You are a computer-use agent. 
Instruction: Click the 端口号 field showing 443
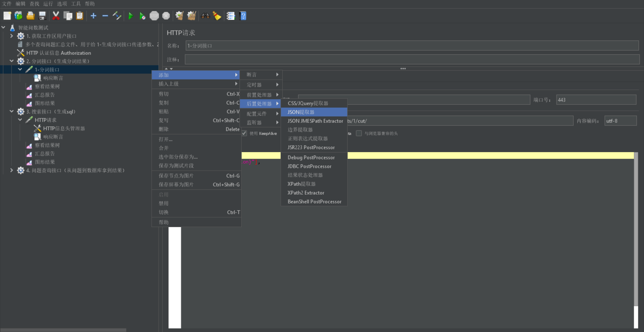(x=596, y=100)
